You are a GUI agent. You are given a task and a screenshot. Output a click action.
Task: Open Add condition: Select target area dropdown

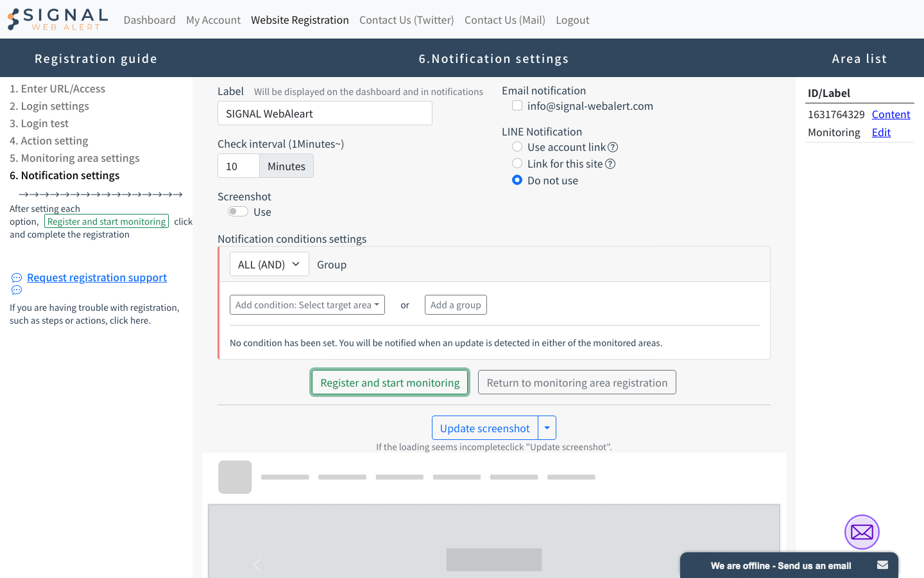tap(307, 304)
